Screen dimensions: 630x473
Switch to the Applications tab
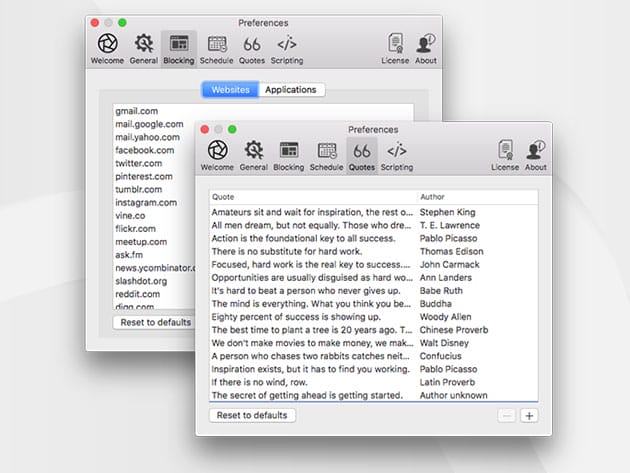coord(291,90)
